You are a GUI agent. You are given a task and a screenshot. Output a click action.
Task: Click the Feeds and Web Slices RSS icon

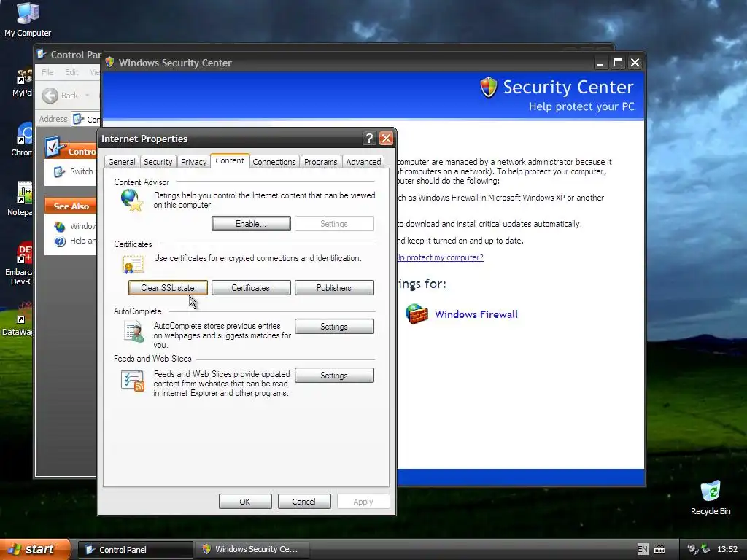(x=133, y=381)
